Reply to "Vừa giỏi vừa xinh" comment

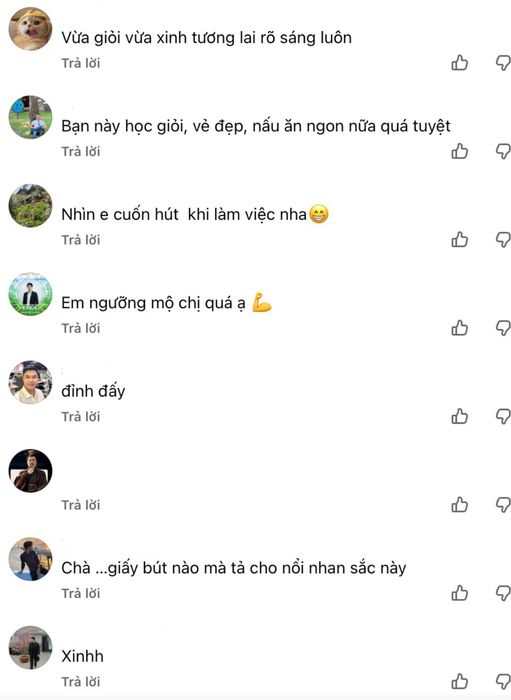[81, 63]
